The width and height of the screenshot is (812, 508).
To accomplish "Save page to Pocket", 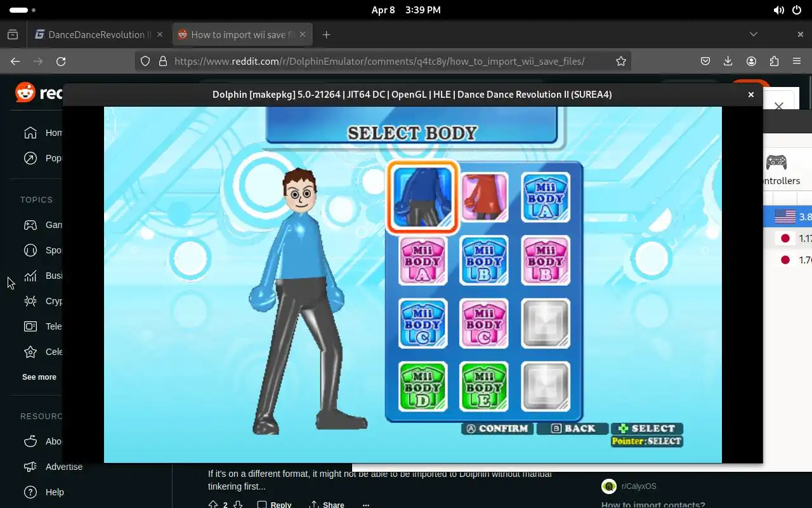I will [x=705, y=62].
